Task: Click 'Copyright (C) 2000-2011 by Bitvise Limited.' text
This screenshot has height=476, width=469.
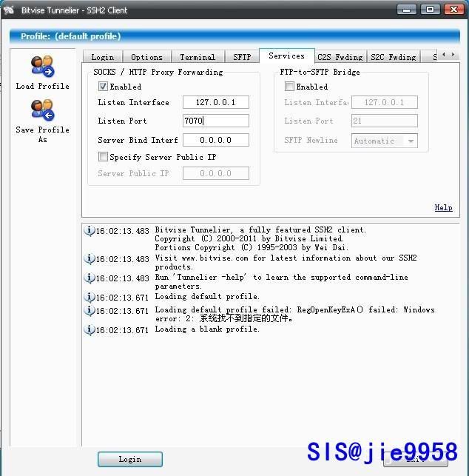Action: coord(249,238)
